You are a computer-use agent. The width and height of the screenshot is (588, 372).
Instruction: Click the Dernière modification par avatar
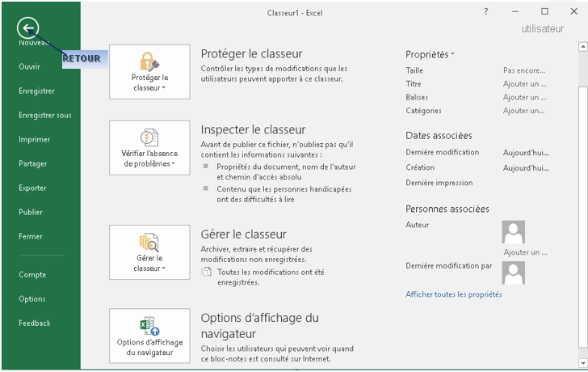[x=514, y=273]
